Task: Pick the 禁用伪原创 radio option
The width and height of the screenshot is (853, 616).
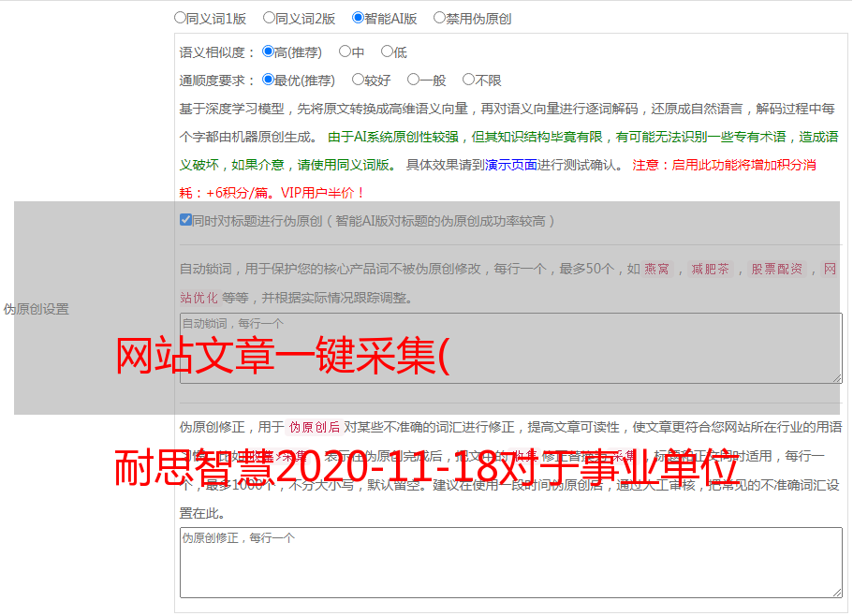Action: coord(439,18)
